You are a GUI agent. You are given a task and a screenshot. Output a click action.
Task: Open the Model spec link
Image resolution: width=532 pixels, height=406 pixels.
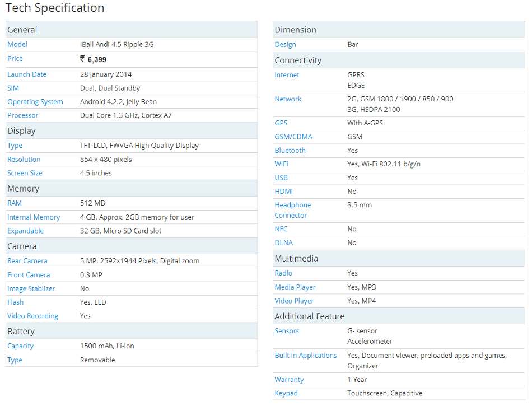(x=17, y=44)
